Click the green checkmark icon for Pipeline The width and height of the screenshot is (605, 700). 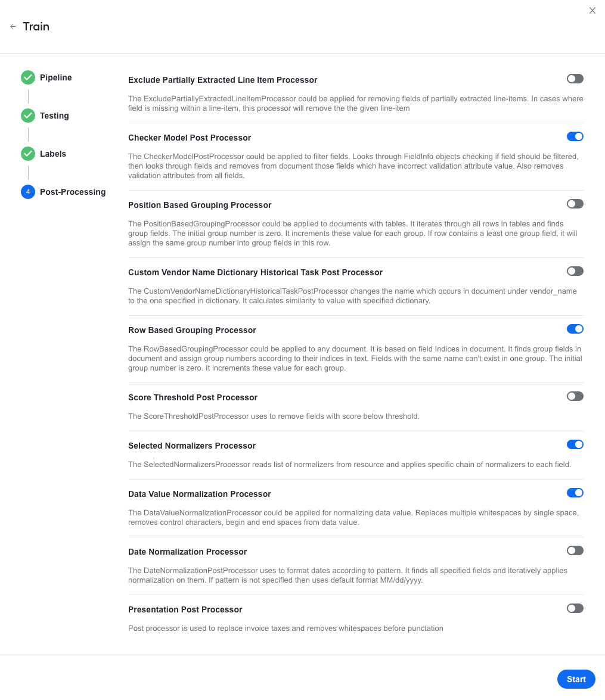pos(27,77)
